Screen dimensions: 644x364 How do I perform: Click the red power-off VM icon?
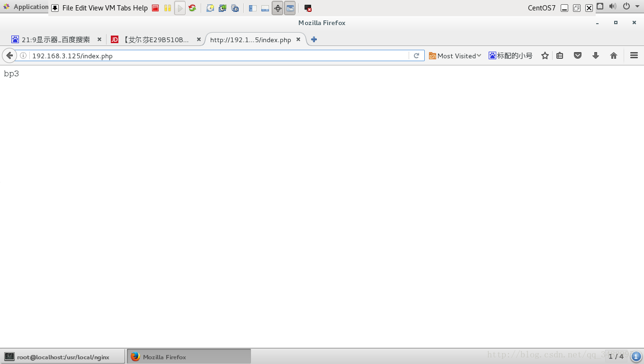[155, 8]
